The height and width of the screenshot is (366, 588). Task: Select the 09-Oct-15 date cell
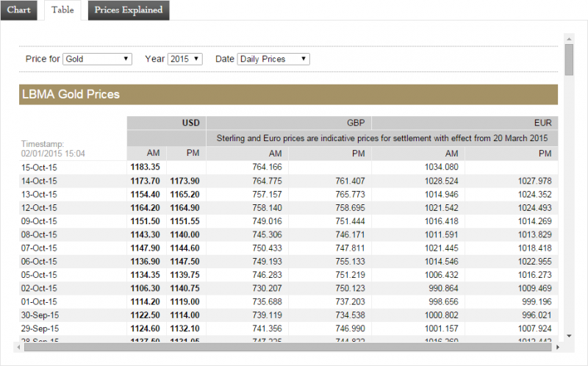39,221
